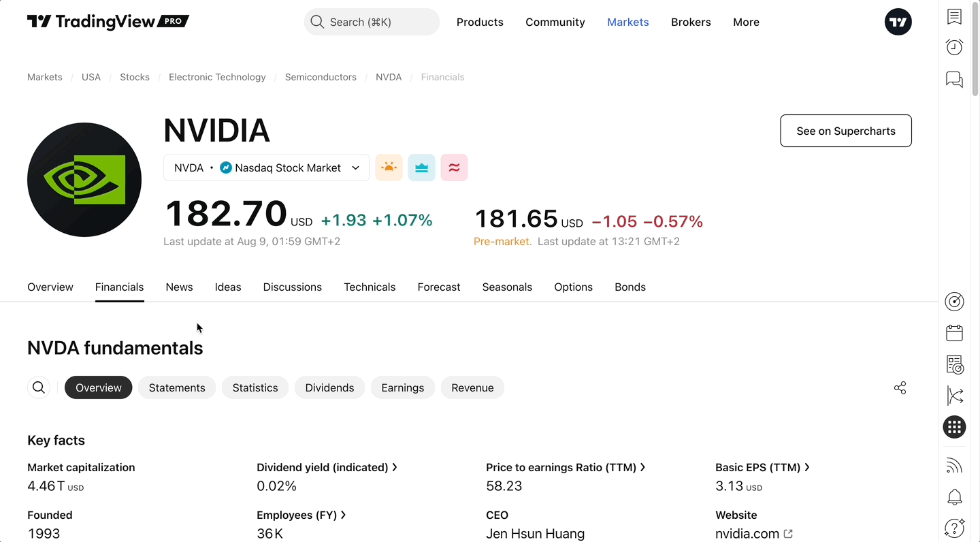
Task: Click the page vertical scrollbar thumb
Action: pos(976,50)
